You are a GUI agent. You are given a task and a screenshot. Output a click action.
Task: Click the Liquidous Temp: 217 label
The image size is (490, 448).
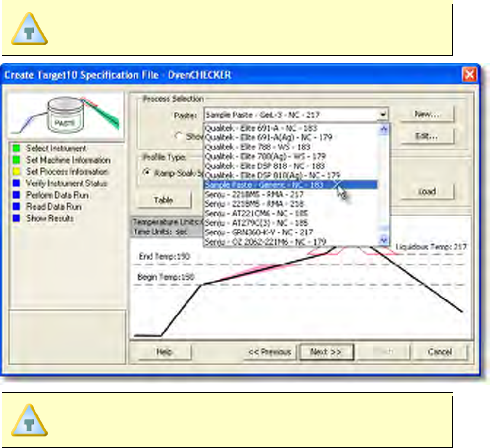[x=431, y=247]
